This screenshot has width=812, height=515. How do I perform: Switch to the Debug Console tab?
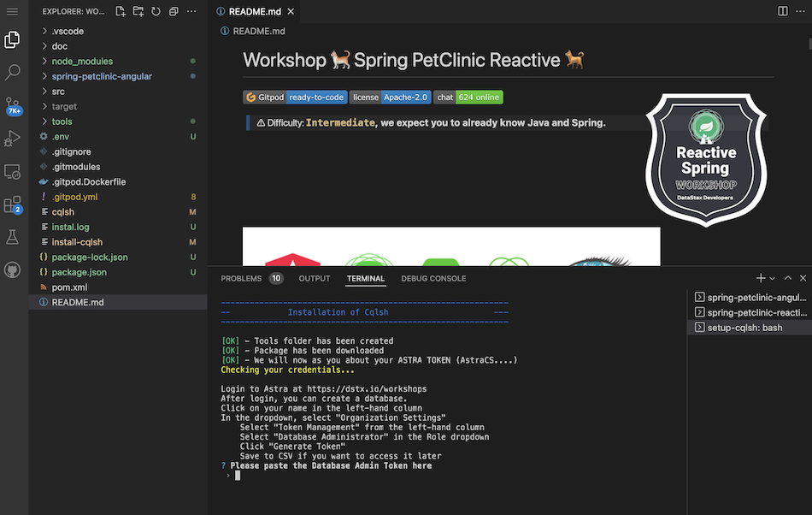pos(433,279)
